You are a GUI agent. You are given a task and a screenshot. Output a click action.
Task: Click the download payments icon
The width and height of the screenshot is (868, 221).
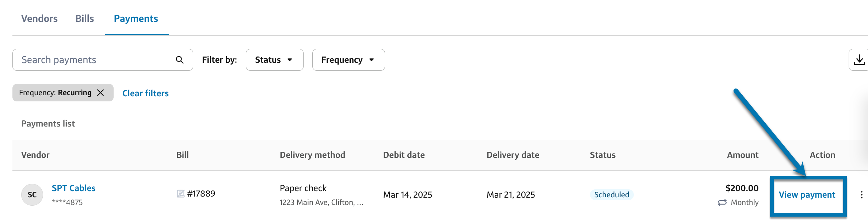tap(859, 60)
